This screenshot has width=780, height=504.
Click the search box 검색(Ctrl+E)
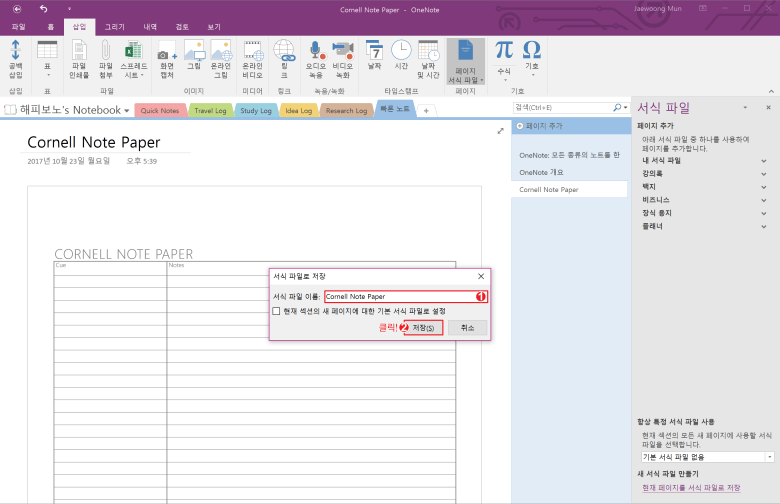(564, 107)
